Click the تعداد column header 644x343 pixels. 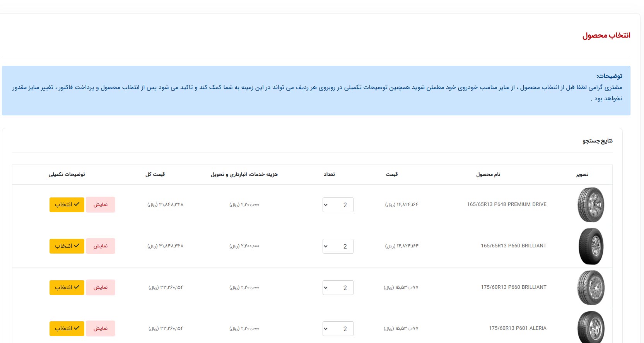point(330,175)
